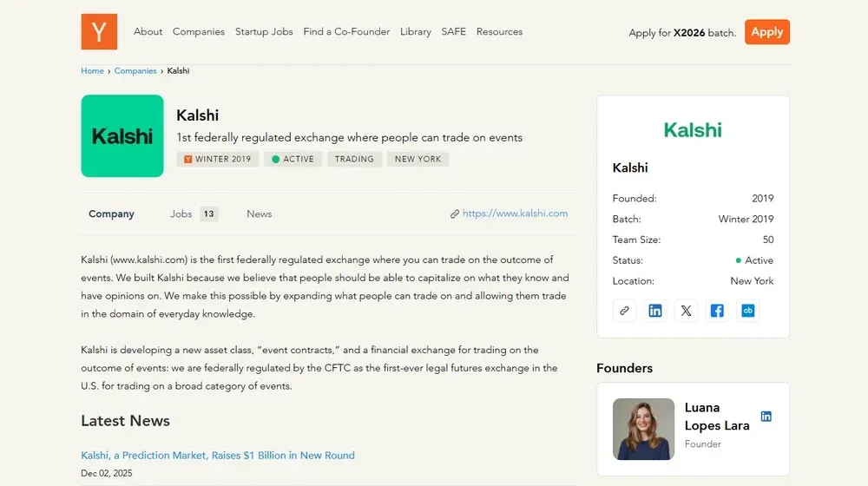This screenshot has height=486, width=868.
Task: Click the large green Kalshi logo tile
Action: pos(122,135)
